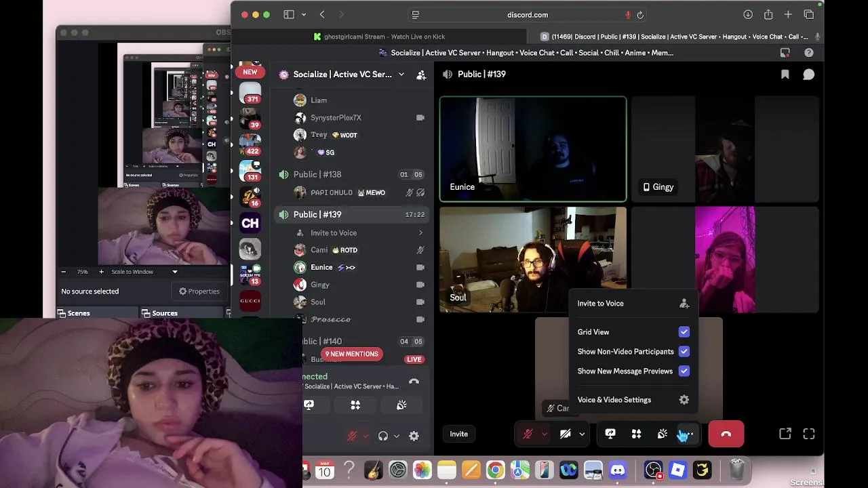Open Safari's downloads icon
Image resolution: width=868 pixels, height=488 pixels.
tap(748, 15)
